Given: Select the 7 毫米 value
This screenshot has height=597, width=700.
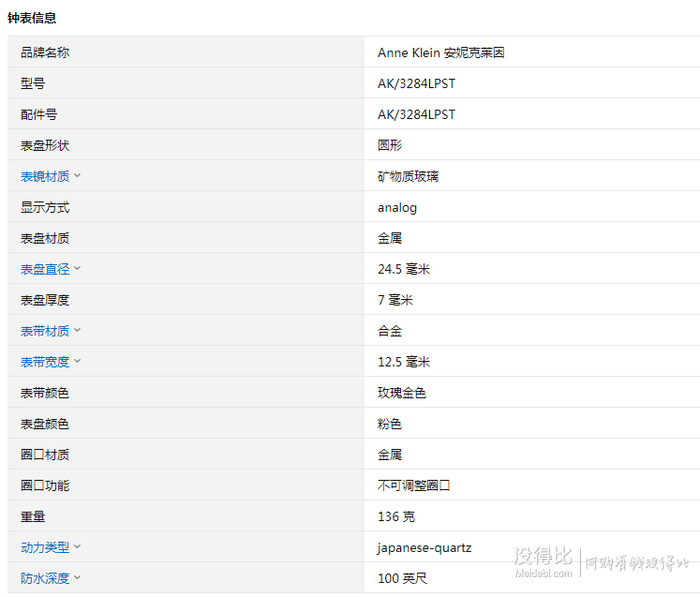Looking at the screenshot, I should pyautogui.click(x=395, y=300).
